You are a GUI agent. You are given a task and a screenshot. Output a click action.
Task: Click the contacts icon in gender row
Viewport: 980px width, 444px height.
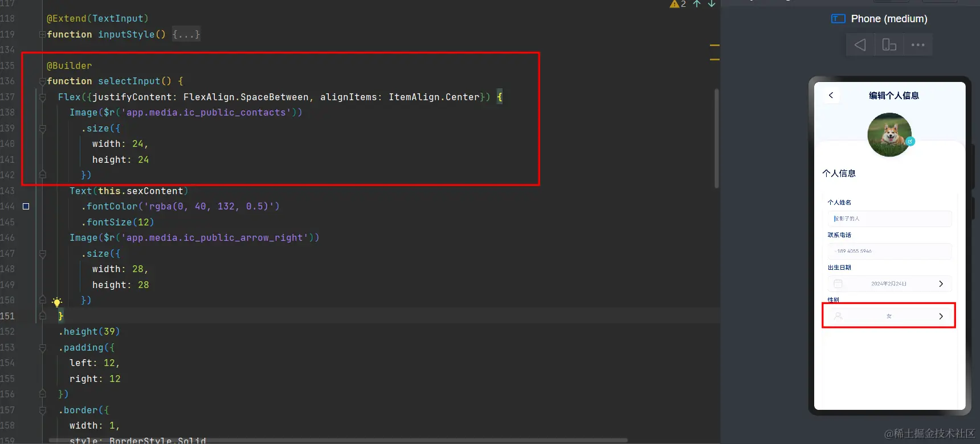click(838, 316)
